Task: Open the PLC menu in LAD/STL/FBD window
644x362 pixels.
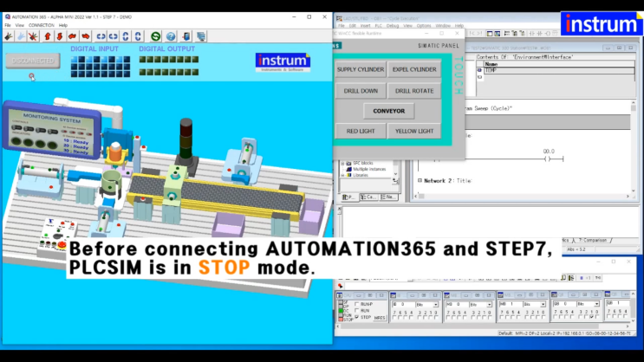Action: (x=378, y=25)
